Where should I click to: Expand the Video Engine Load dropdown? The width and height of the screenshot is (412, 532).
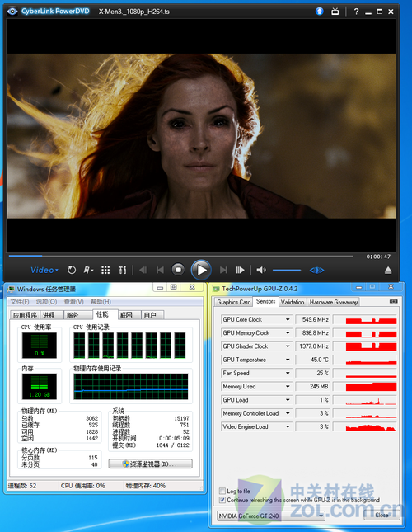[x=288, y=426]
